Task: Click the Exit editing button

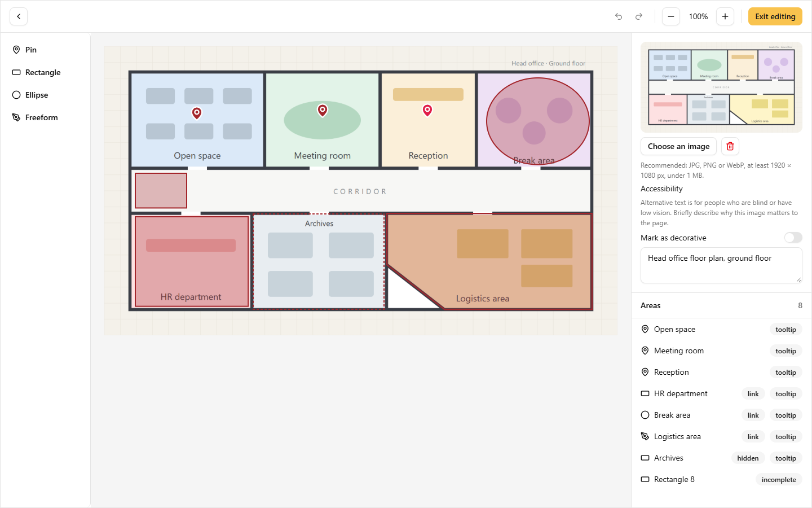Action: [x=775, y=16]
